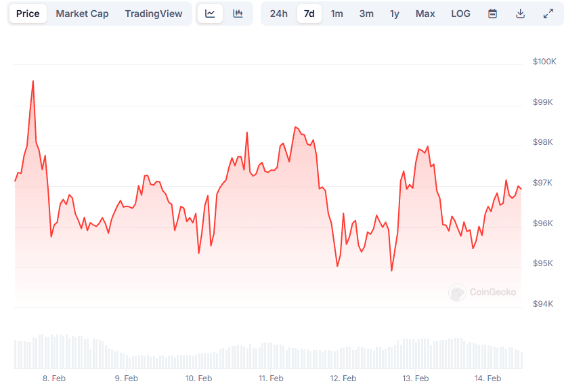Open the calendar date range picker
The width and height of the screenshot is (564, 392).
(x=492, y=14)
